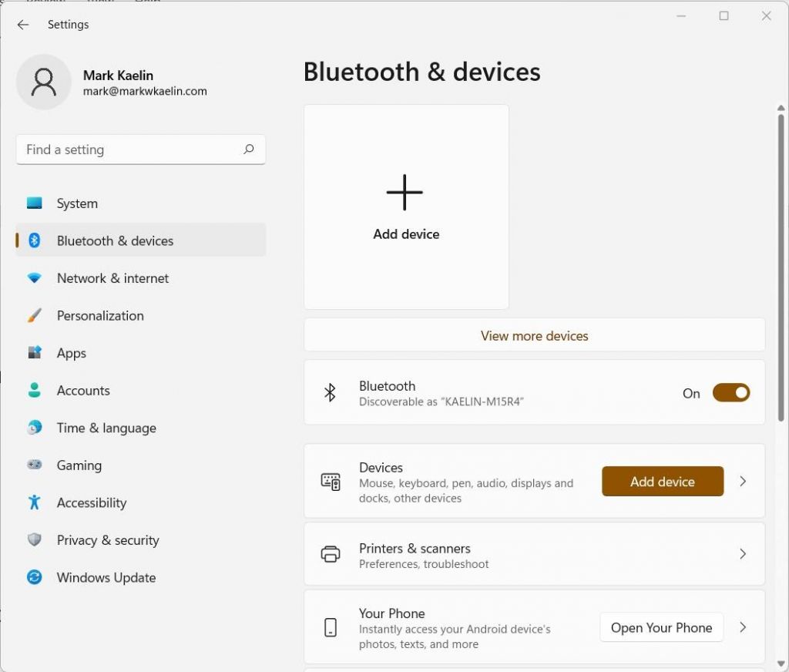Click the Network & internet wifi icon
Viewport: 789px width, 672px height.
pos(35,278)
